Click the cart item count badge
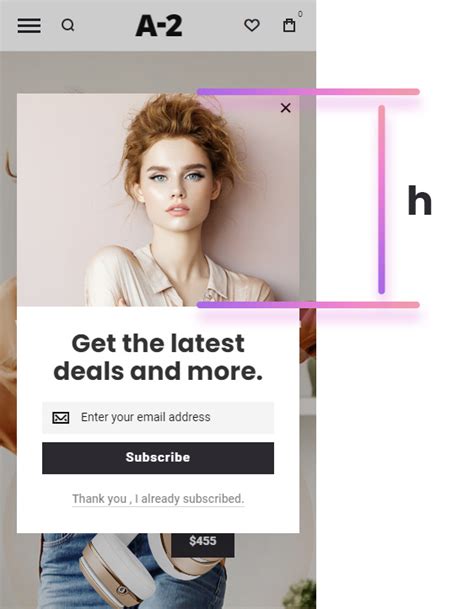 pos(300,14)
